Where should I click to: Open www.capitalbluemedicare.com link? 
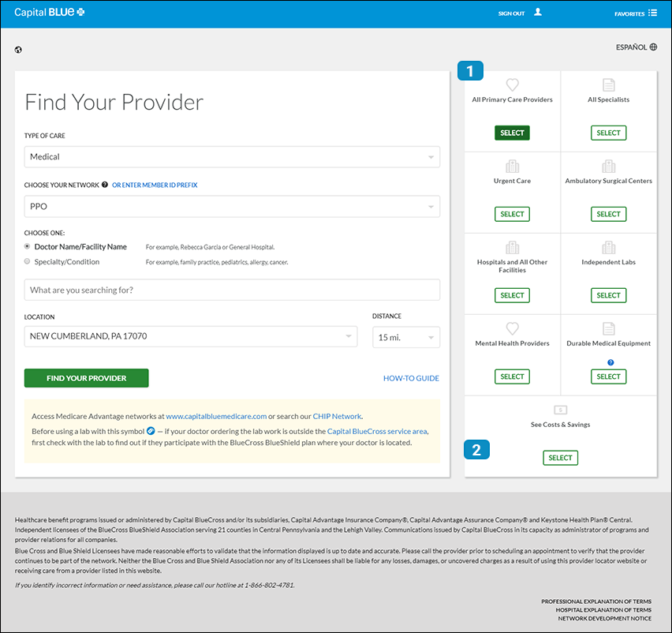pyautogui.click(x=216, y=416)
